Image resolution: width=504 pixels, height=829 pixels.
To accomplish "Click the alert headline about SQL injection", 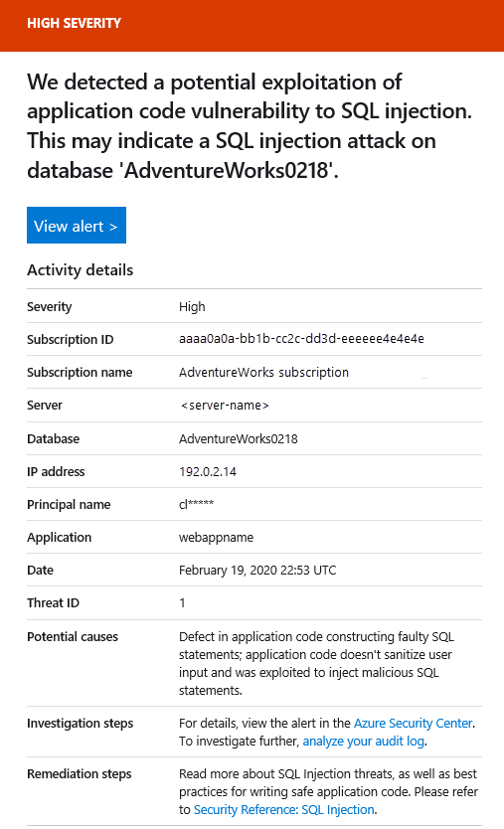I will pos(250,126).
